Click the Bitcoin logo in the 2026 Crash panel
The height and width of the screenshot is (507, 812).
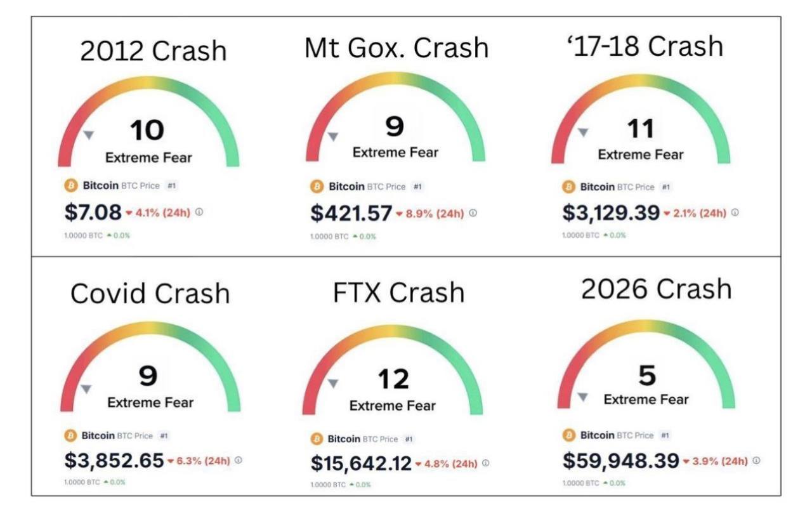click(x=568, y=435)
